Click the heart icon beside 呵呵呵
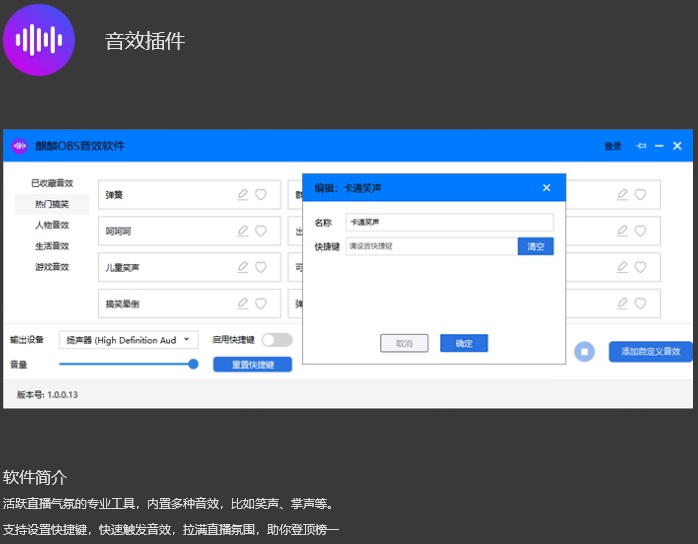This screenshot has width=698, height=544. [x=261, y=231]
